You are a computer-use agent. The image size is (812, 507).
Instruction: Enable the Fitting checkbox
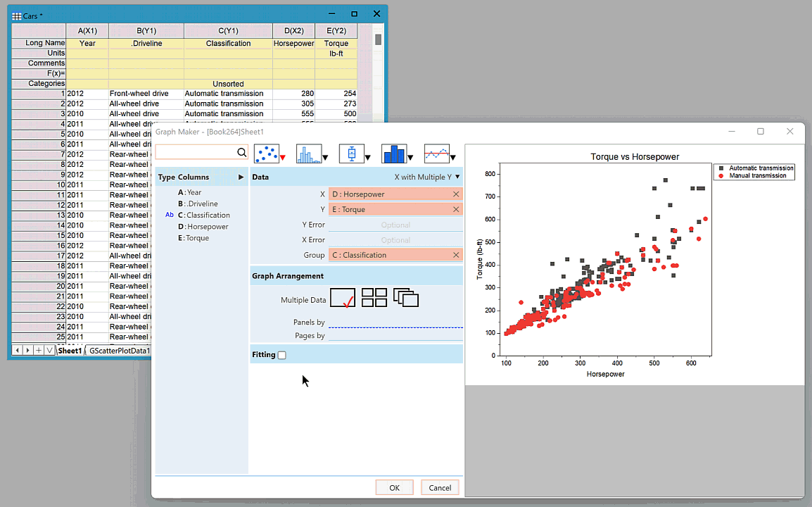(281, 355)
